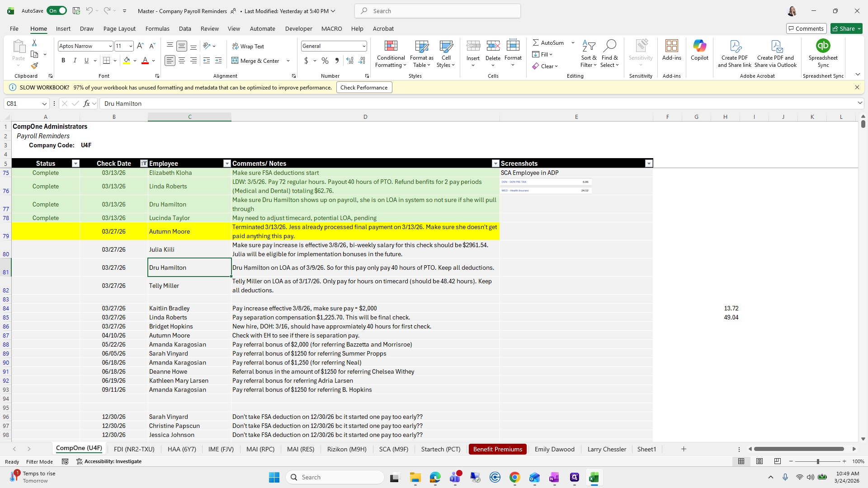Switch to the Startech (PCT) sheet tab
Screen dimensions: 868x488
441,449
